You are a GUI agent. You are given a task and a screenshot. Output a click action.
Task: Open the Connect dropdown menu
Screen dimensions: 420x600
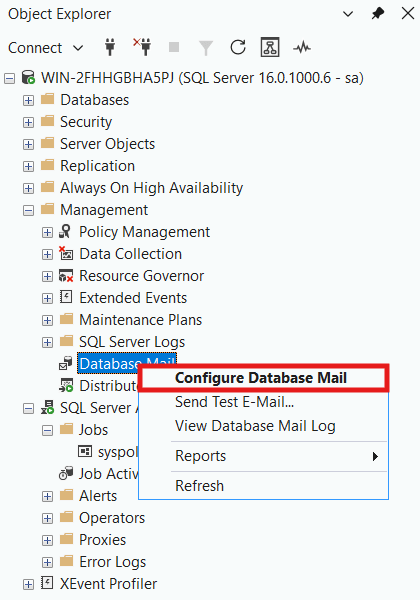click(46, 48)
